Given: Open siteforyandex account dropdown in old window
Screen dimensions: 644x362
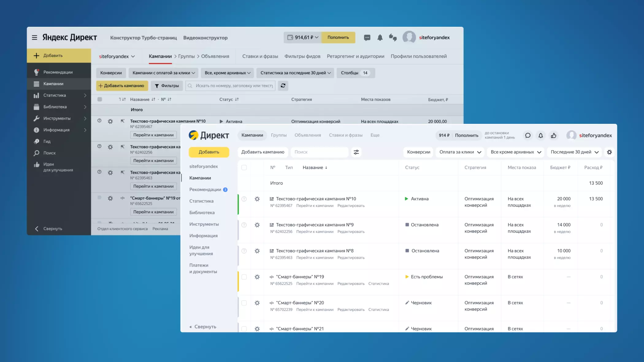Looking at the screenshot, I should tap(117, 56).
